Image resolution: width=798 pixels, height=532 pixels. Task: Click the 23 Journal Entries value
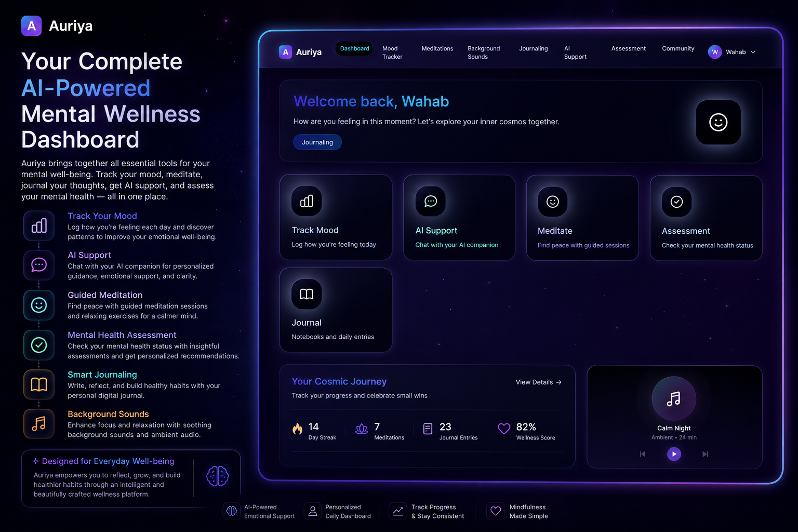coord(445,427)
